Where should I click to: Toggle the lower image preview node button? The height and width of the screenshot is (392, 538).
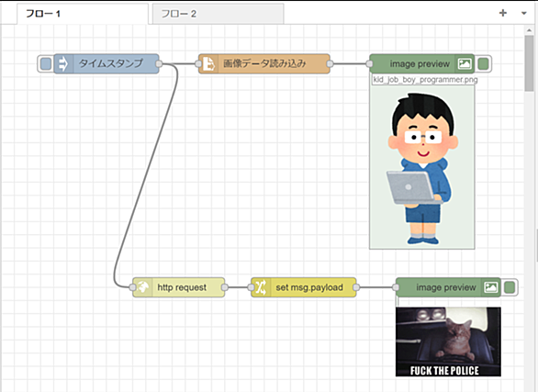(510, 287)
